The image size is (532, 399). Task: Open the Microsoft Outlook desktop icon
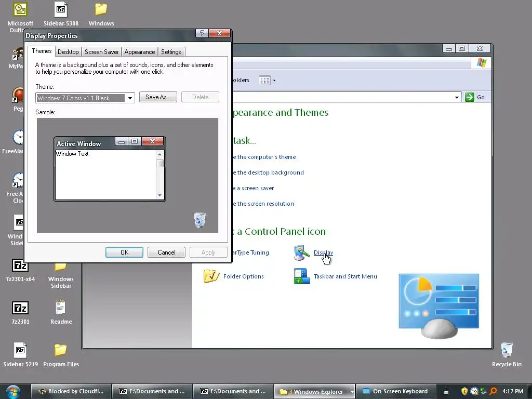click(20, 9)
